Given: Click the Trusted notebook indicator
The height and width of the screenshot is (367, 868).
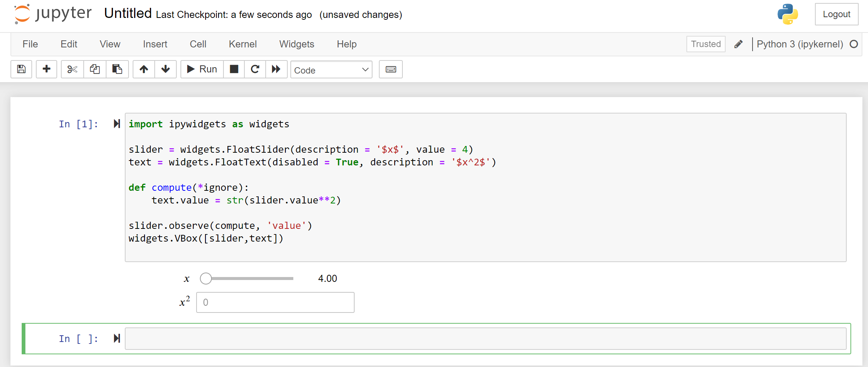Looking at the screenshot, I should pyautogui.click(x=705, y=44).
